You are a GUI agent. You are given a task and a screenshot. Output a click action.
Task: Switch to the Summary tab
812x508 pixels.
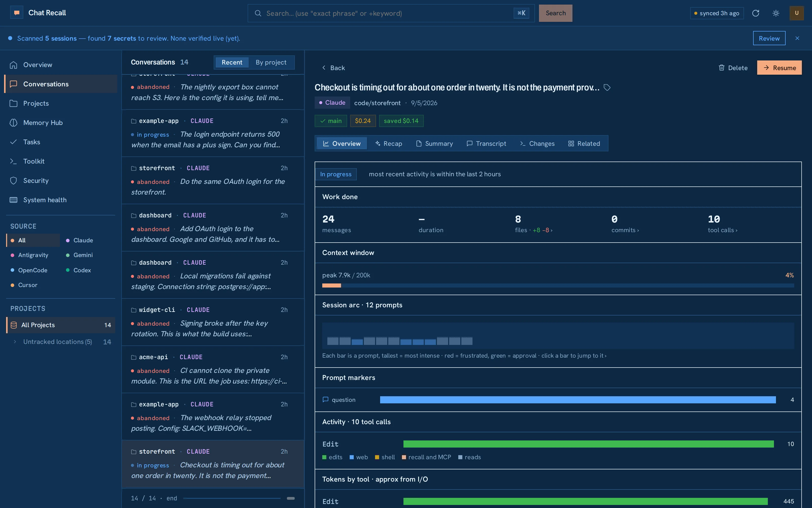434,144
